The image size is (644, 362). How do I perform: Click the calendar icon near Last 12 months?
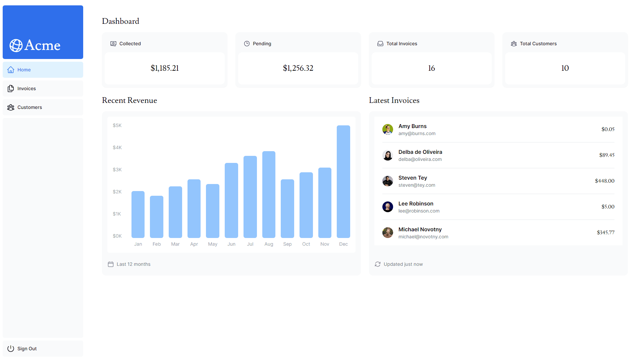click(x=111, y=264)
